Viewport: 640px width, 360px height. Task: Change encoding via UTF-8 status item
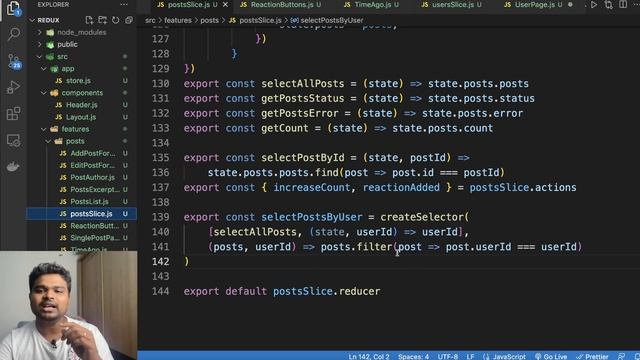(447, 356)
